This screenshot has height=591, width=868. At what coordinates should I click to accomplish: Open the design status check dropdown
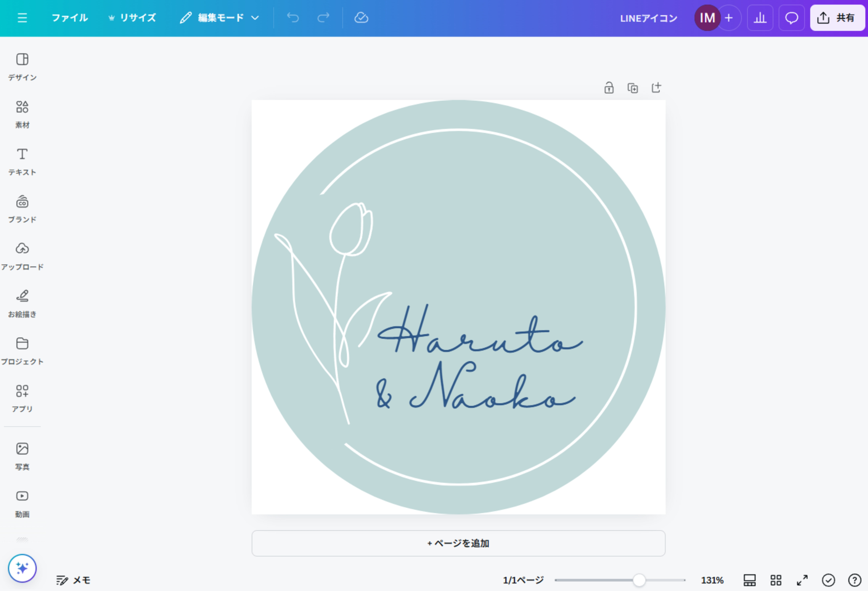coord(828,580)
